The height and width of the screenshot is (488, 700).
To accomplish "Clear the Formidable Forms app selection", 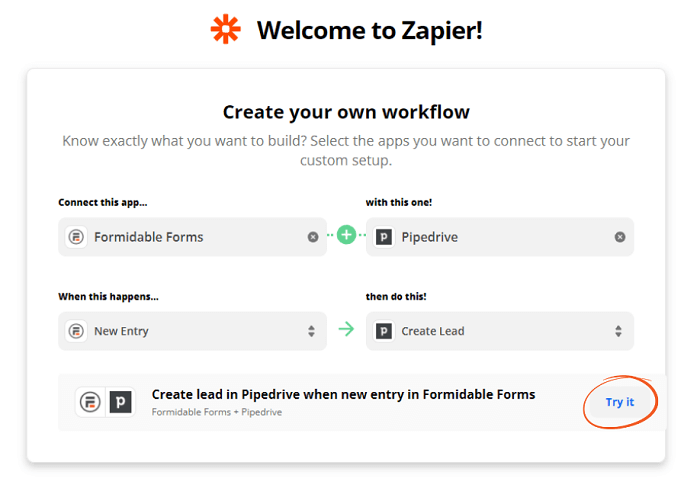I will [313, 237].
